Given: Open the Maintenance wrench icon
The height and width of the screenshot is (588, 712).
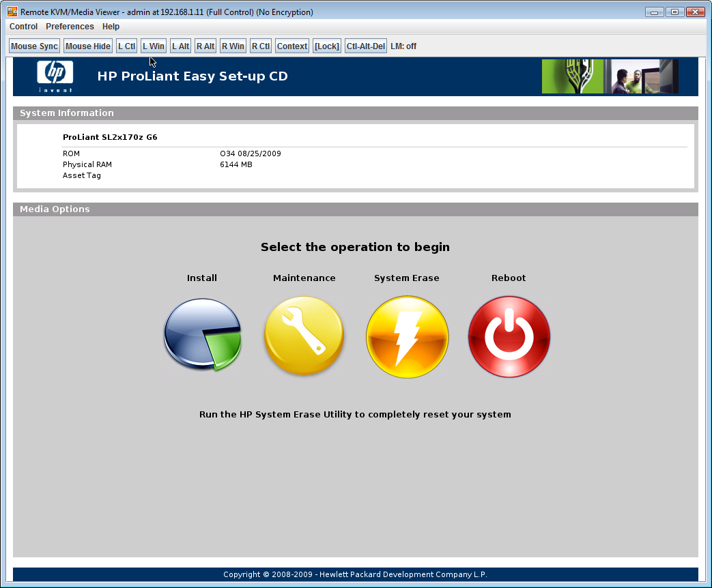Looking at the screenshot, I should tap(304, 336).
